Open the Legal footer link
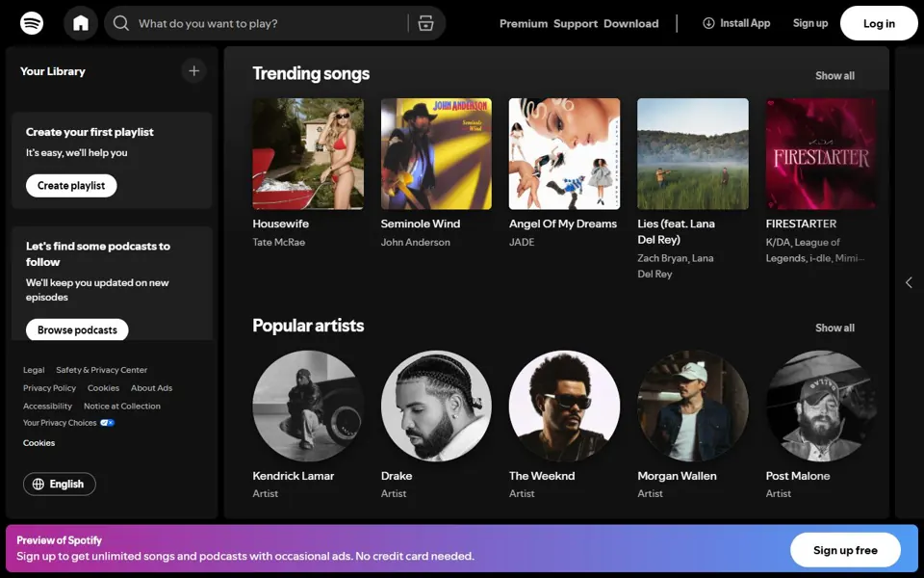This screenshot has width=924, height=578. point(34,370)
